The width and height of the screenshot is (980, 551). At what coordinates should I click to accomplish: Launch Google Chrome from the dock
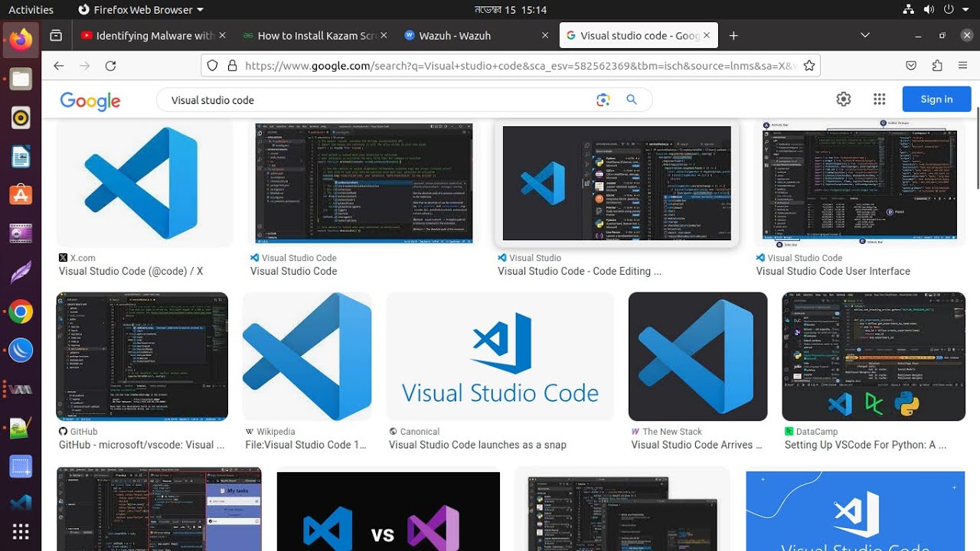pos(21,311)
